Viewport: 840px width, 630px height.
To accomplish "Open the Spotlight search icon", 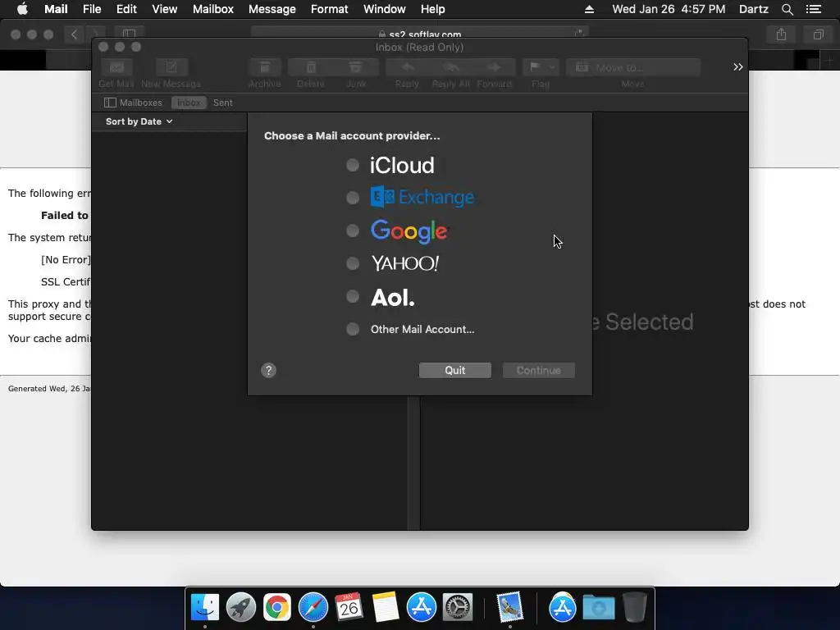I will (787, 9).
